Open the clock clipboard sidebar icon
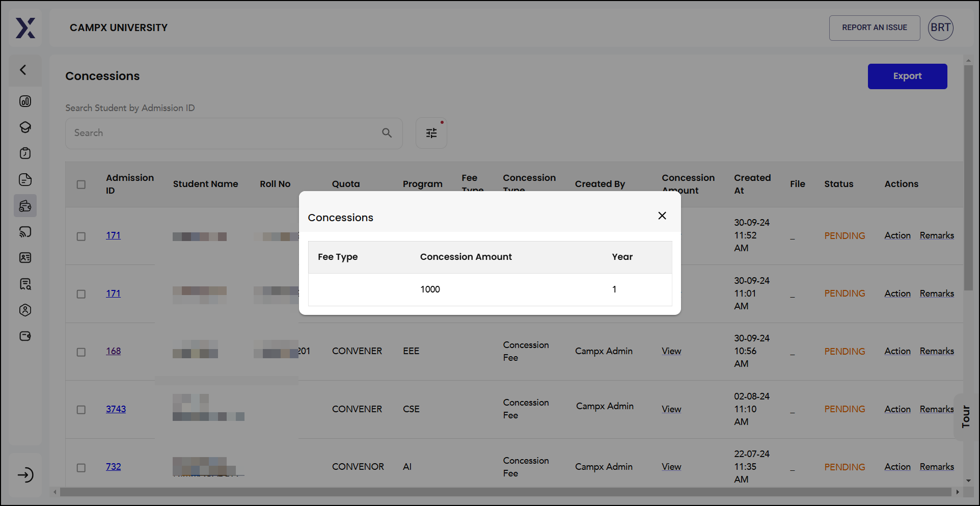Image resolution: width=980 pixels, height=506 pixels. (25, 153)
